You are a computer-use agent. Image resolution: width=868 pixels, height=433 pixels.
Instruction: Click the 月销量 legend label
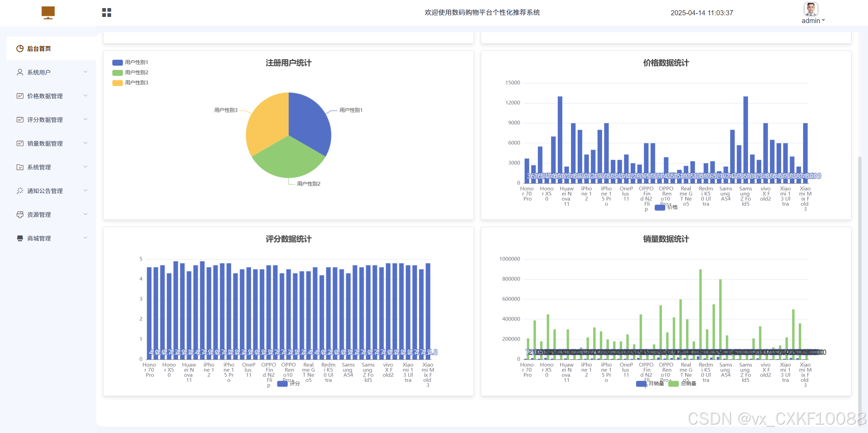pyautogui.click(x=656, y=383)
